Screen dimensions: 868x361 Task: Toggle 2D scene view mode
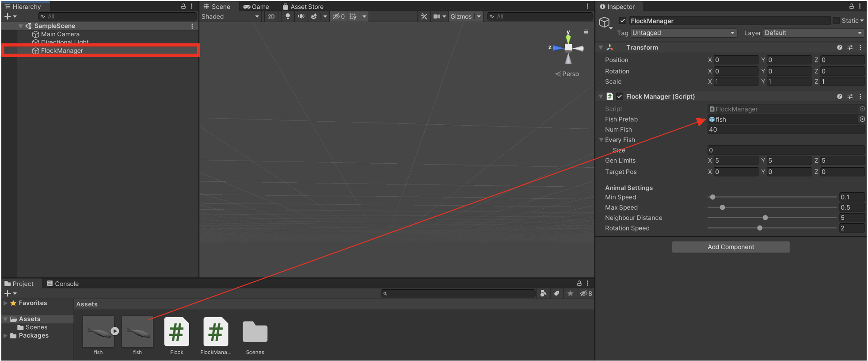(271, 16)
